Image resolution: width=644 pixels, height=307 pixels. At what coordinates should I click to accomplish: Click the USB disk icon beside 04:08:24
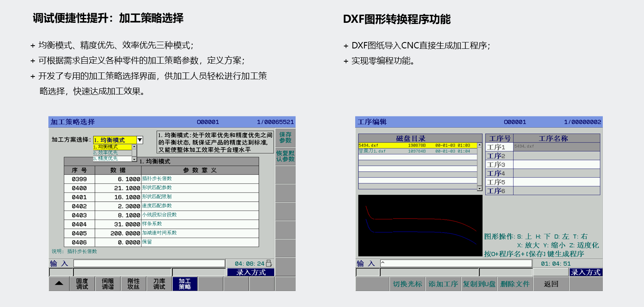tap(269, 263)
